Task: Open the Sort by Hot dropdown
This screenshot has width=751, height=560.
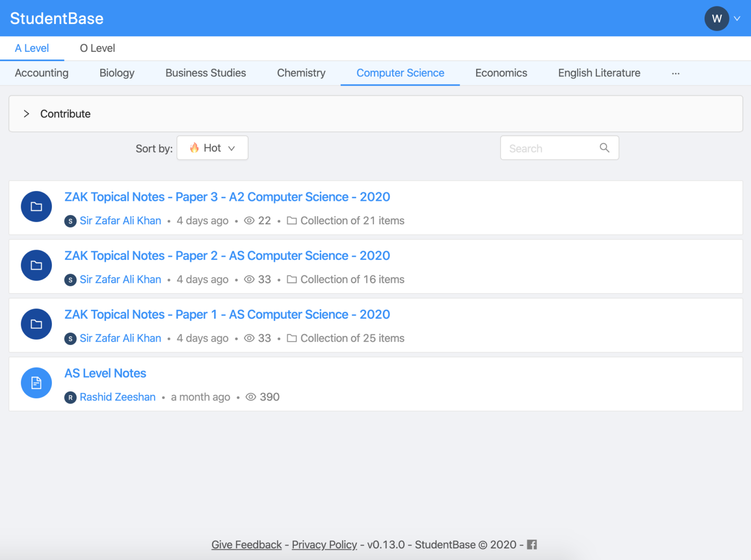Action: click(x=212, y=148)
